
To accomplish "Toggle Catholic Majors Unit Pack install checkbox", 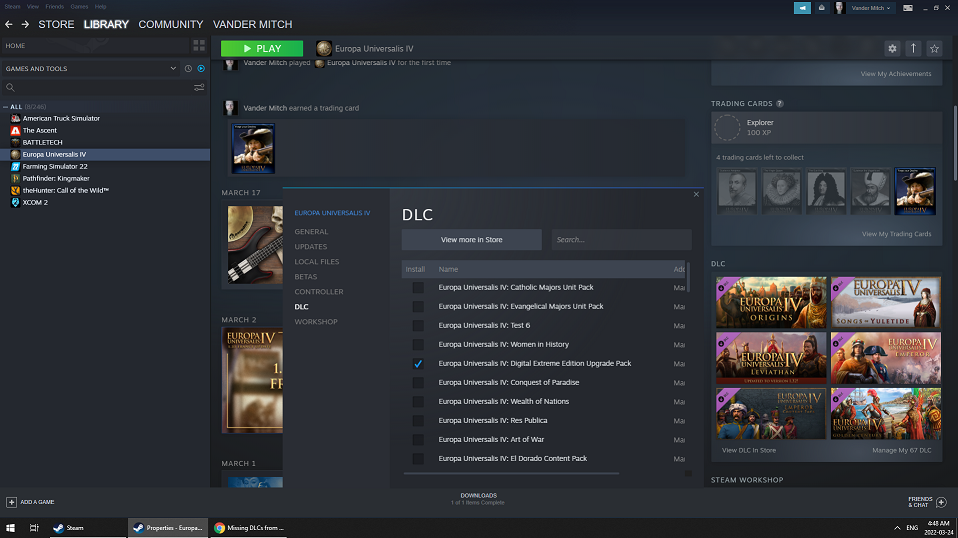I will [418, 287].
